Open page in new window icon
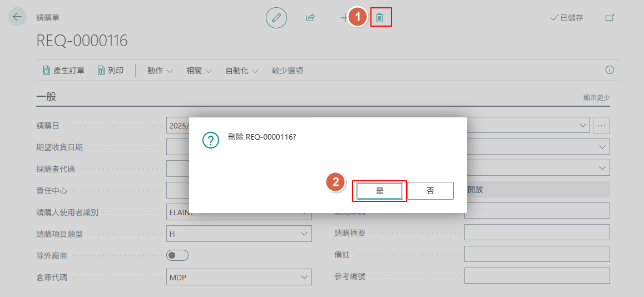The width and height of the screenshot is (644, 297). [x=610, y=18]
